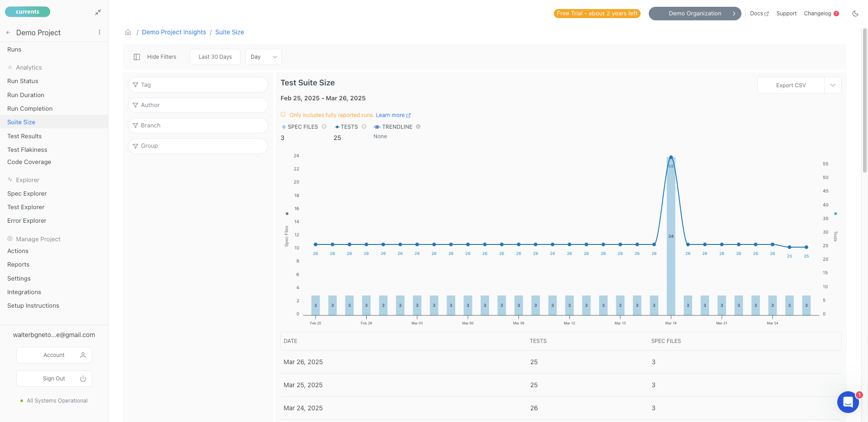Click the warning icon beside fully reported runs note
The image size is (868, 422).
click(283, 115)
